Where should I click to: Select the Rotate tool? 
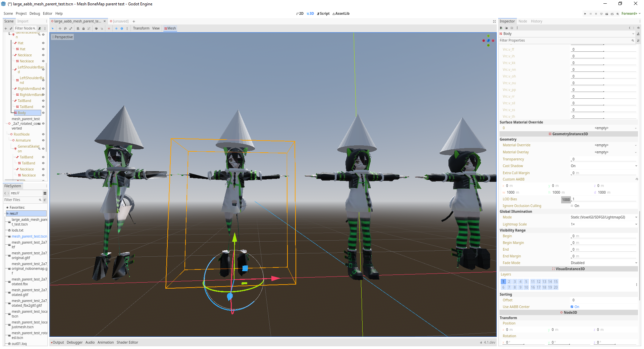65,29
